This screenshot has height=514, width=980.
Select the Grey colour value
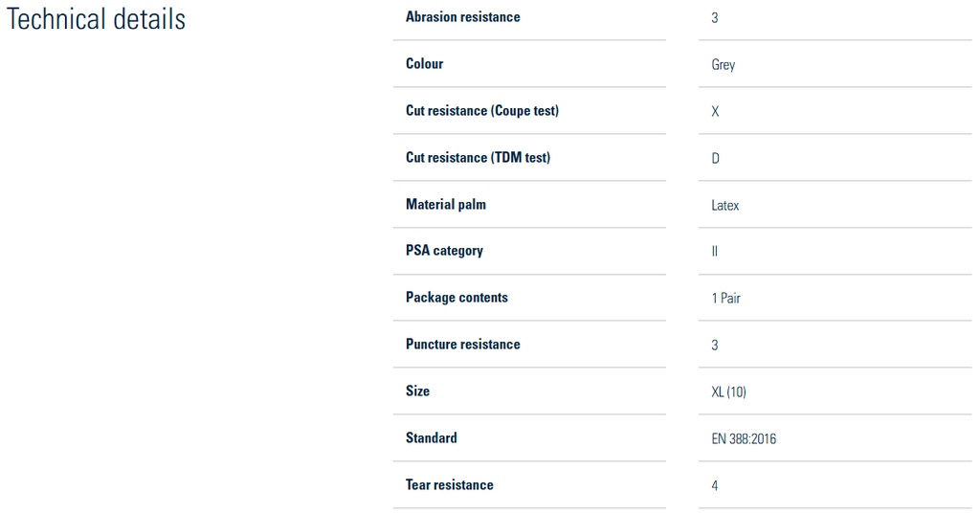724,65
